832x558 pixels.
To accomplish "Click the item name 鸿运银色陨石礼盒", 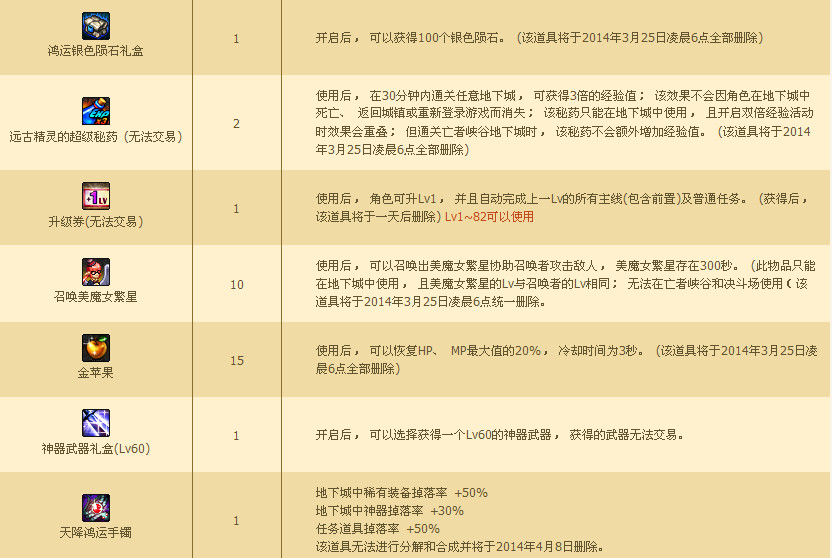I will pos(96,50).
